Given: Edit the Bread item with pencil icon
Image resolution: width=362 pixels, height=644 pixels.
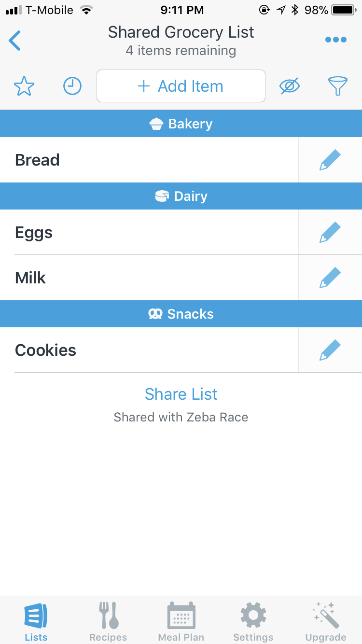Looking at the screenshot, I should tap(330, 160).
